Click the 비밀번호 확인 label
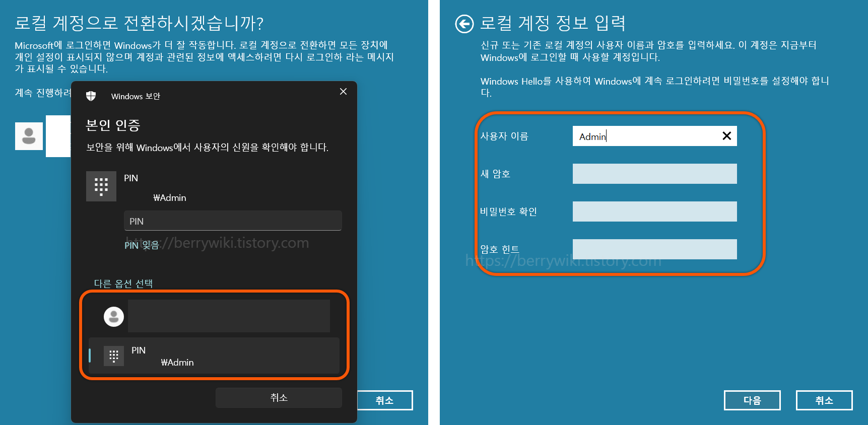 508,211
